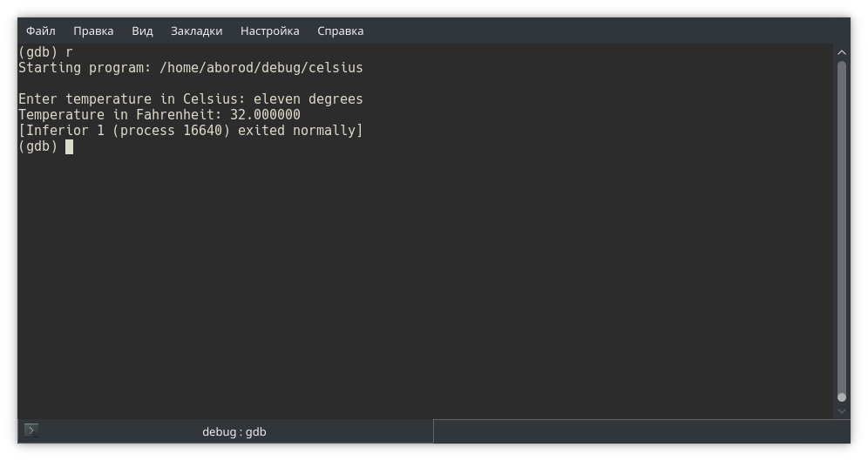Viewport: 868px width, 461px height.
Task: Click the scroll up arrow
Action: click(x=842, y=52)
